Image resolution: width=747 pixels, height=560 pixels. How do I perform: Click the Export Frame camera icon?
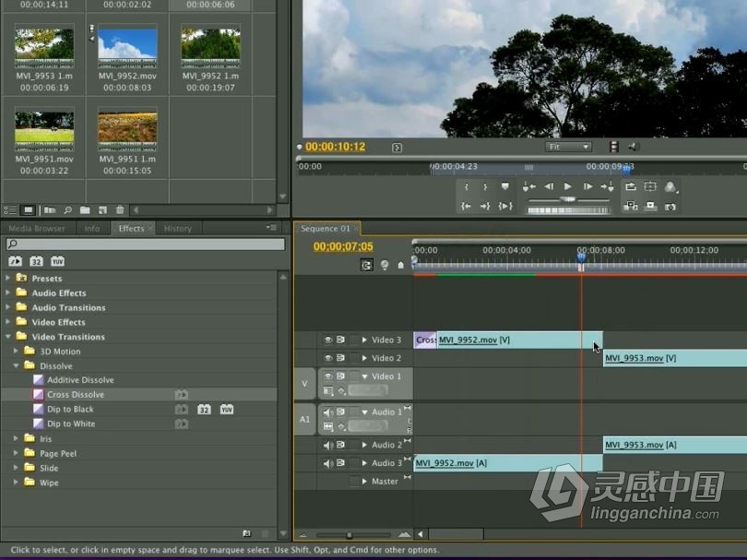tap(670, 207)
